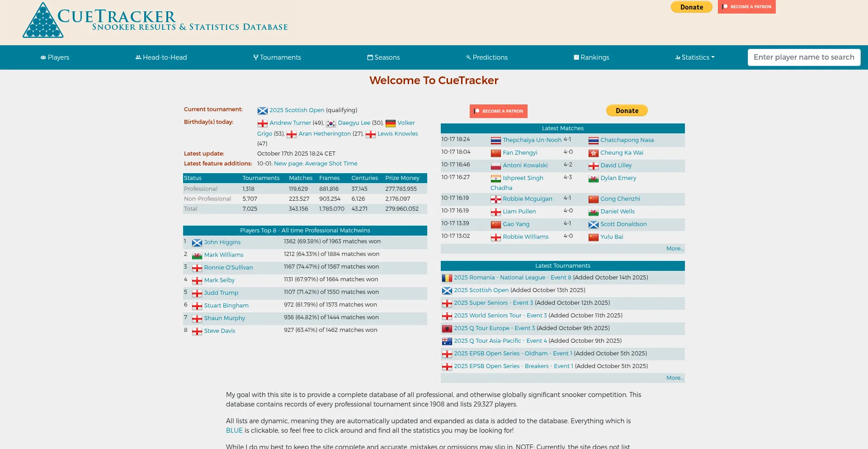Click the Become a Patron button above Latest Matches
The height and width of the screenshot is (449, 868).
coord(498,111)
